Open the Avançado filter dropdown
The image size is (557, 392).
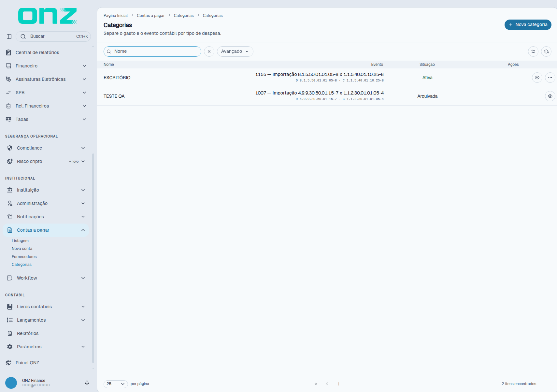click(x=235, y=51)
